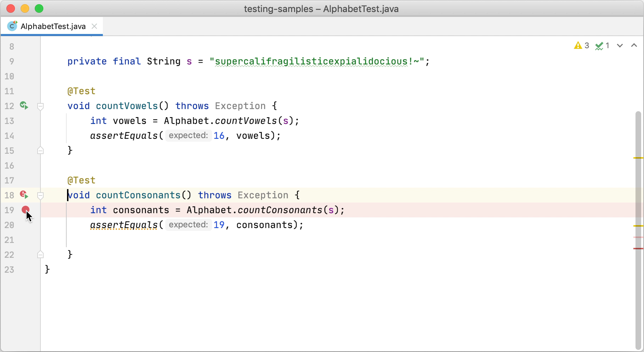Image resolution: width=644 pixels, height=352 pixels.
Task: Click the yellow warning stripe in the right scrollbar
Action: (x=638, y=158)
